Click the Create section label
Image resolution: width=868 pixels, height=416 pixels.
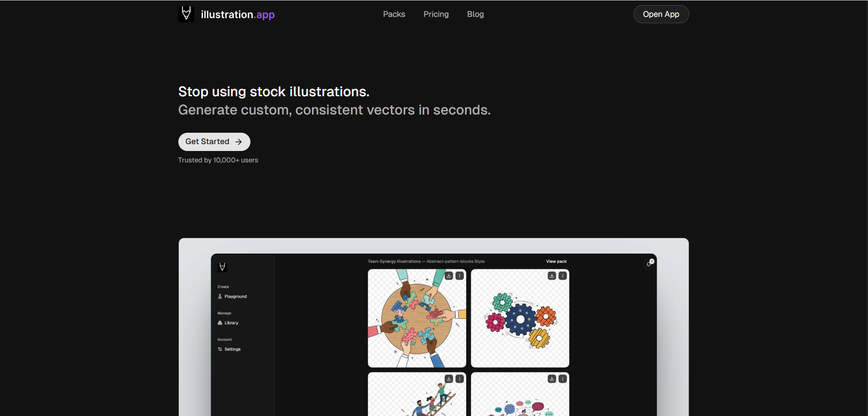223,287
